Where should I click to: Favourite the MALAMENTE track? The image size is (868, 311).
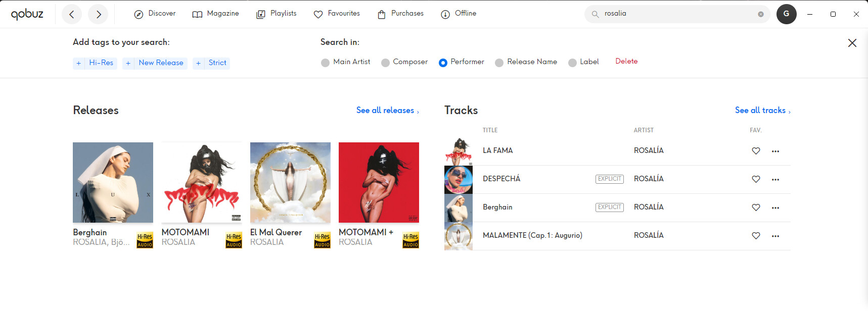pos(756,236)
